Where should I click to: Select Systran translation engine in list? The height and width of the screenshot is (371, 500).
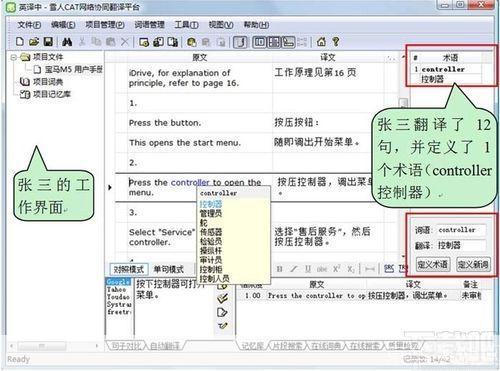[x=119, y=304]
